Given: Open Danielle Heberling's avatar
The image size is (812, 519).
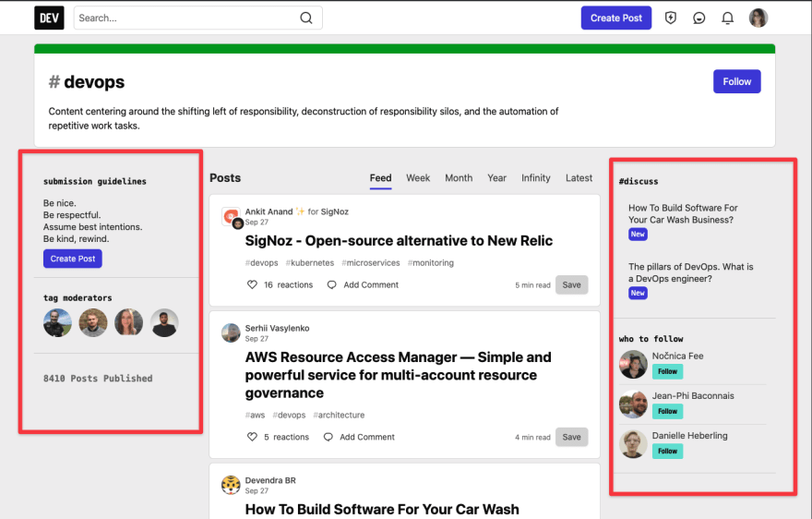Looking at the screenshot, I should (x=633, y=444).
